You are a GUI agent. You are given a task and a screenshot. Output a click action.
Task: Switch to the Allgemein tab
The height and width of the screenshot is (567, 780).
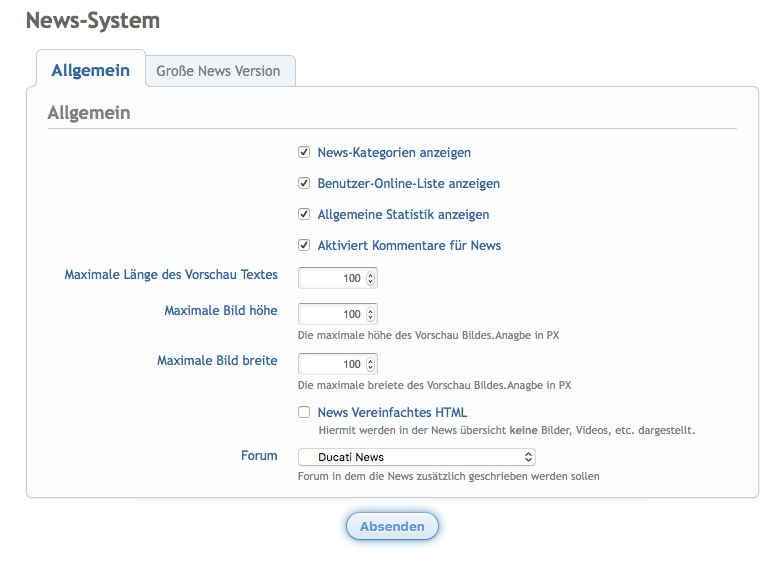click(x=90, y=70)
